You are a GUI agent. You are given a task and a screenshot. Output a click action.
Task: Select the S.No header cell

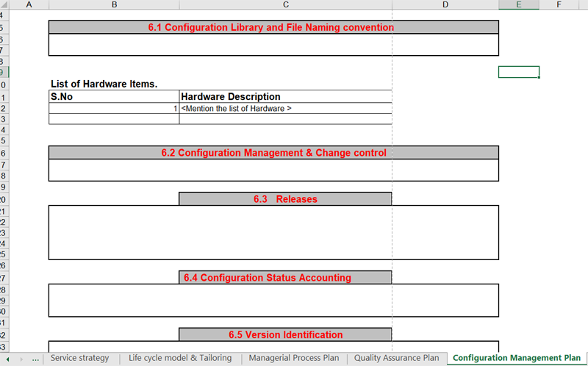click(114, 96)
